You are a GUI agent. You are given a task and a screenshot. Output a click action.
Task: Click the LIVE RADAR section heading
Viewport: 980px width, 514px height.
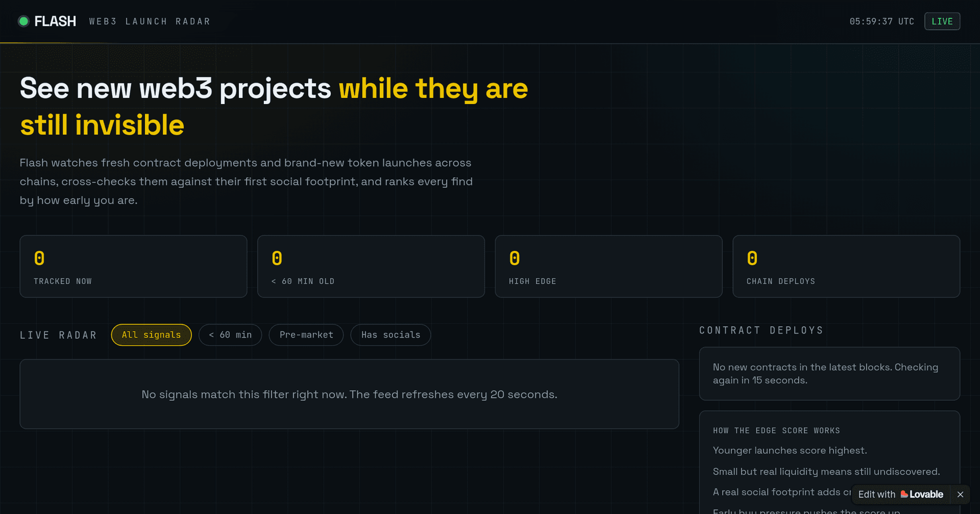(59, 335)
